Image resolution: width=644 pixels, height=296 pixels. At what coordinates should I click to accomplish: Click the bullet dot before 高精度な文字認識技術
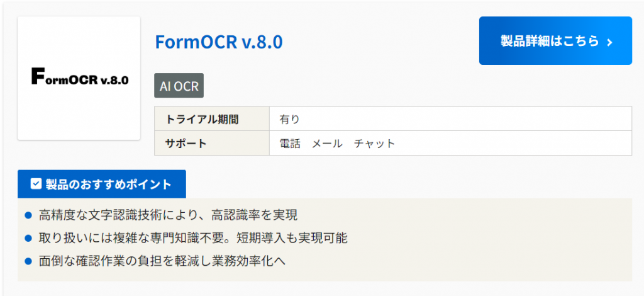click(28, 215)
